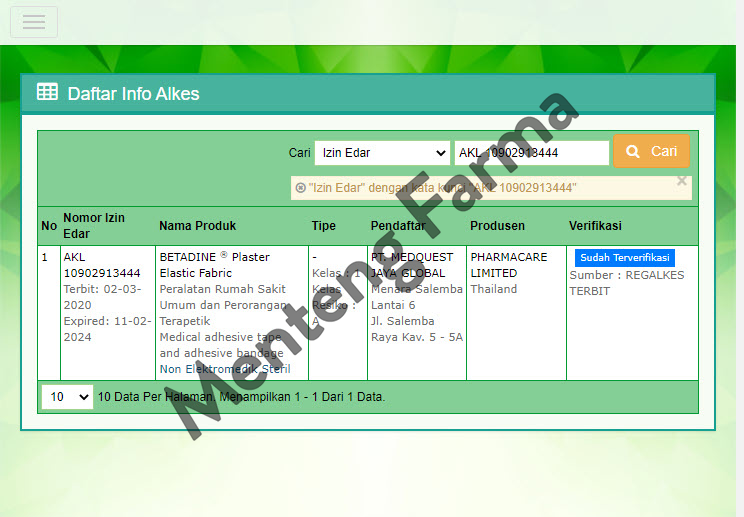Click the circled-x icon in the keyword alert
The image size is (744, 517).
click(x=300, y=188)
